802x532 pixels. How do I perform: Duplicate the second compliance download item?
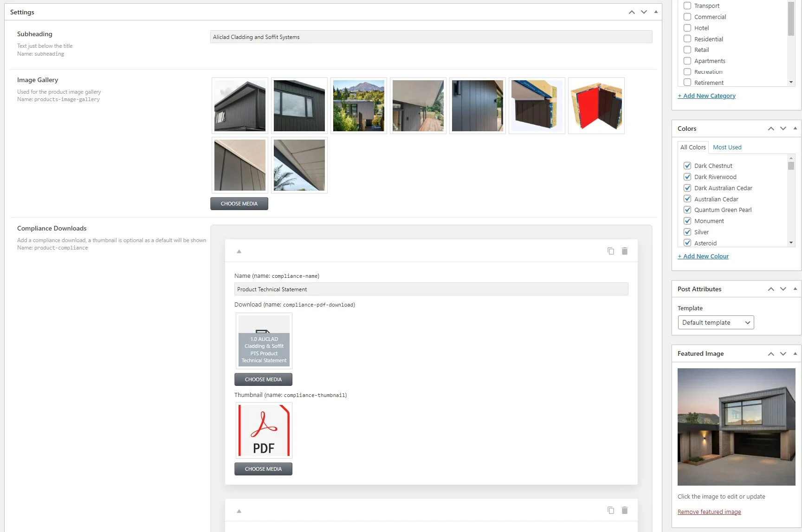(611, 510)
